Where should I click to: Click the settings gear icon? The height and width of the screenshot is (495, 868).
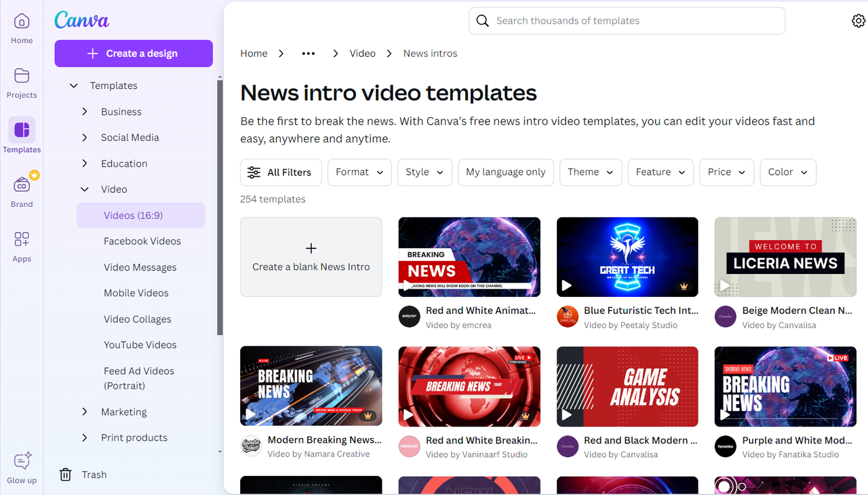pos(859,20)
